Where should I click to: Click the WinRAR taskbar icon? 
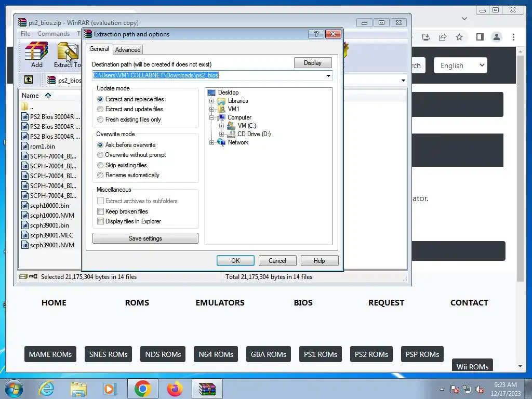tap(207, 389)
